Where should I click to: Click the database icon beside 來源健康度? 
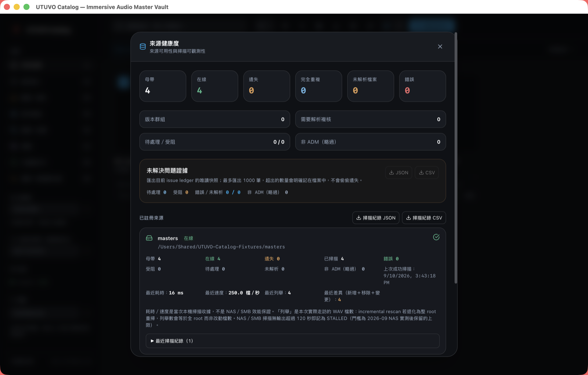tap(143, 47)
